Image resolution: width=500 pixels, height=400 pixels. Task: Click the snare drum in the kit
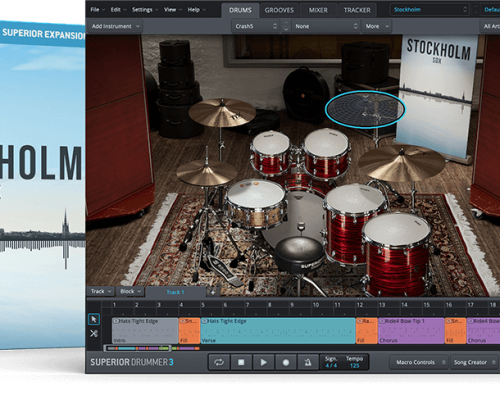click(x=256, y=203)
